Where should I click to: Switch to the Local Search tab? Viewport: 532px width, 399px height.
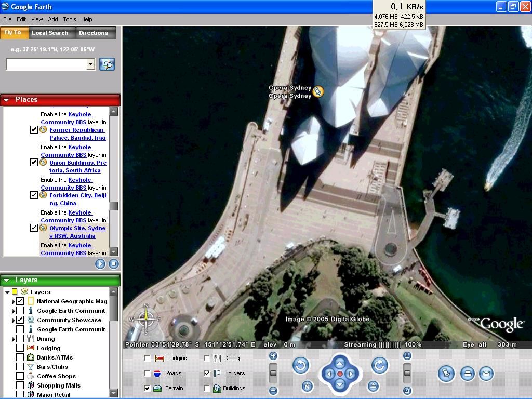pyautogui.click(x=50, y=33)
